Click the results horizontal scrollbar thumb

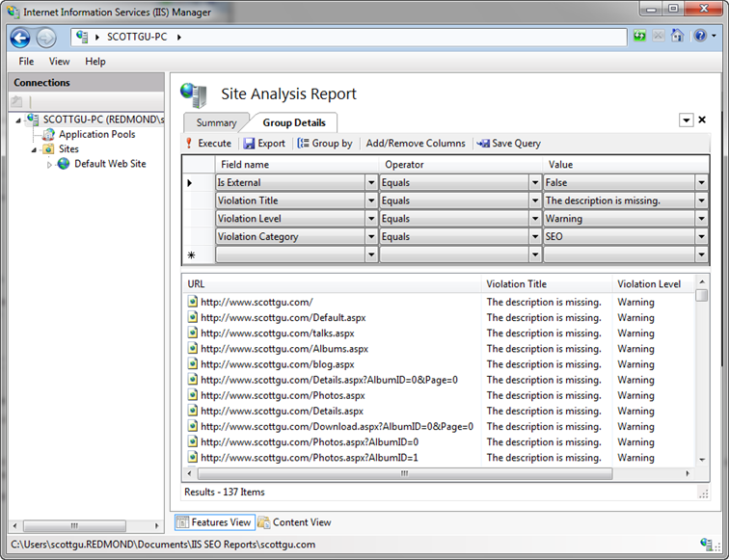pos(404,473)
